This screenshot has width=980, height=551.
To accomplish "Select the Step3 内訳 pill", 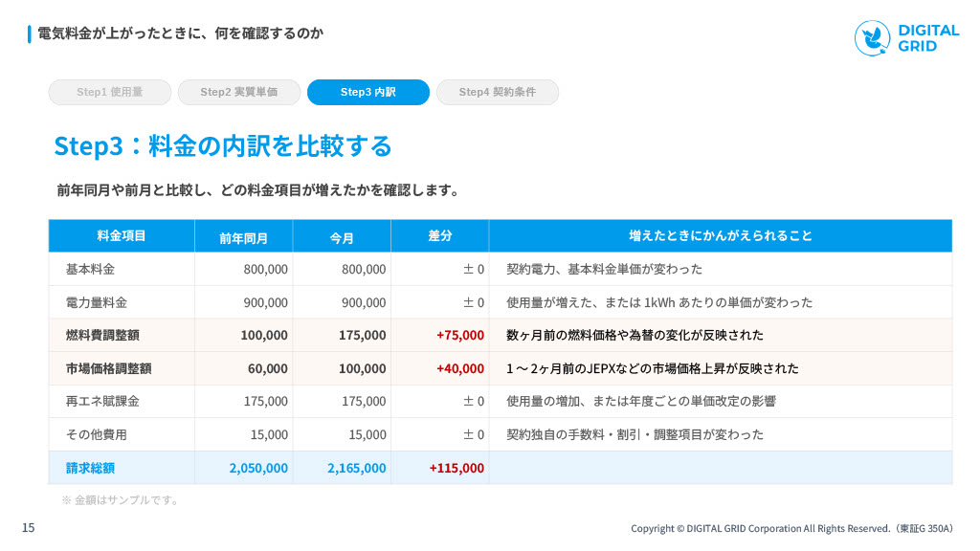I will pos(368,92).
